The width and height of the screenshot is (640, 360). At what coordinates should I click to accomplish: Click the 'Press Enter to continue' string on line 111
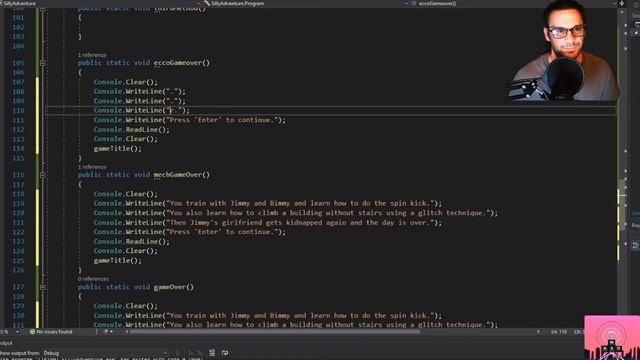(222, 120)
